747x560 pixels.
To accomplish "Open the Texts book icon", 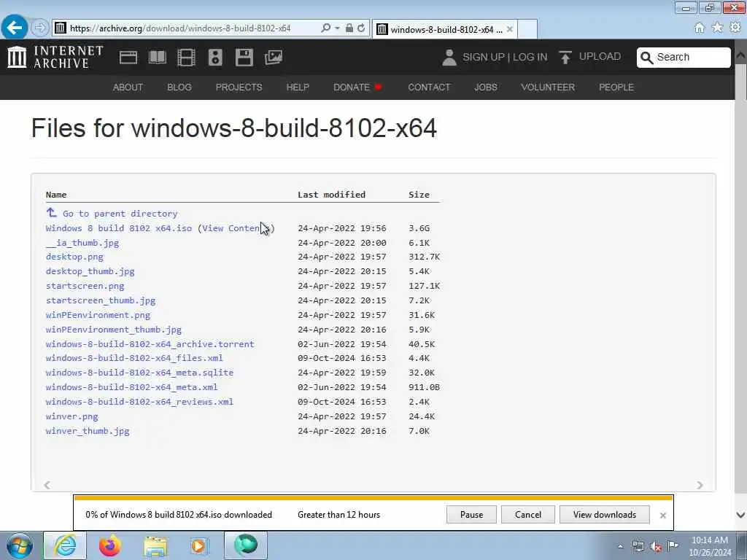I will [x=158, y=58].
